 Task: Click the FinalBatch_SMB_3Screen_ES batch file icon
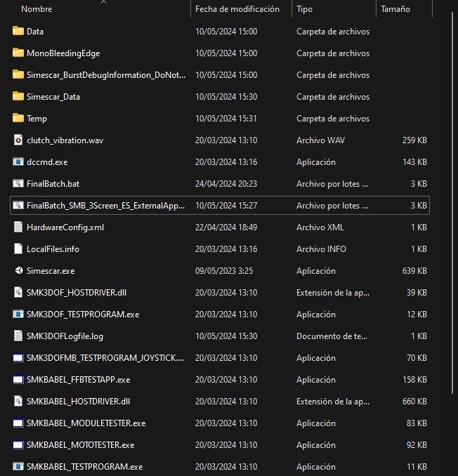click(x=18, y=206)
